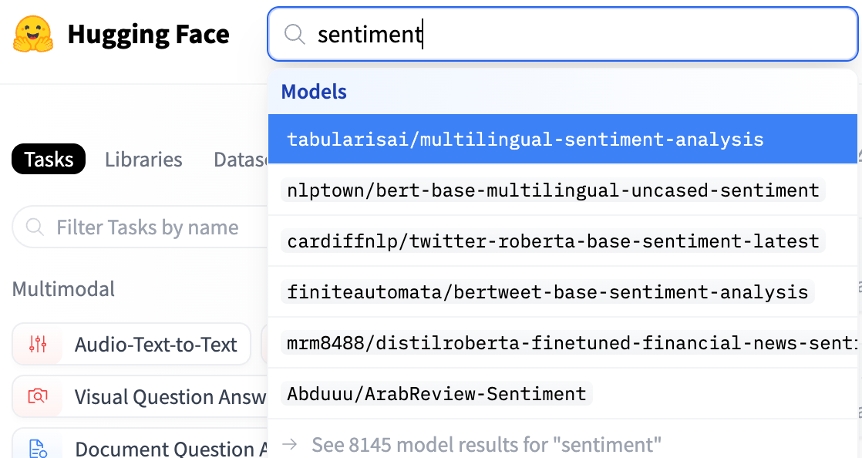This screenshot has width=862, height=458.
Task: Select the Audio-Text-to-Text task
Action: (x=131, y=344)
